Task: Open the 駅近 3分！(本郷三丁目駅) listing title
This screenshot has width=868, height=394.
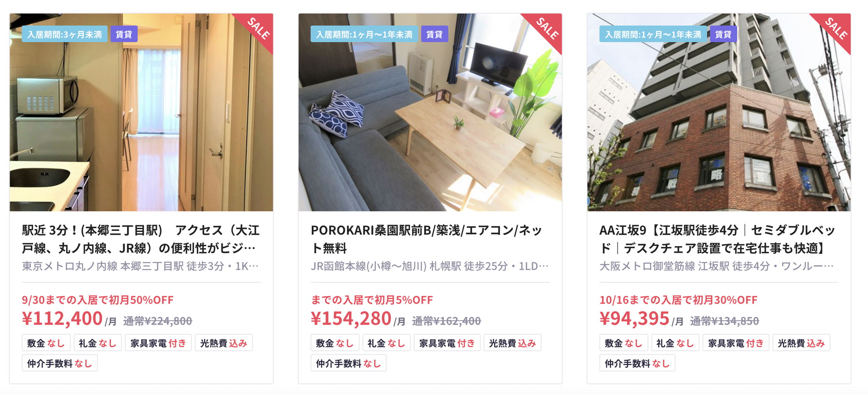Action: [x=141, y=239]
